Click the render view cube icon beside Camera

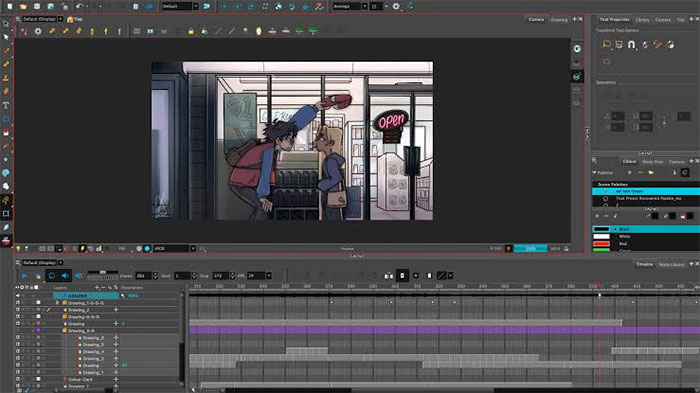[577, 77]
